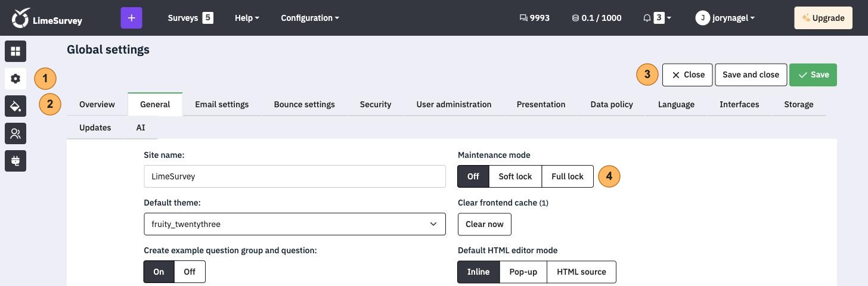Open the settings gear icon in sidebar

15,79
